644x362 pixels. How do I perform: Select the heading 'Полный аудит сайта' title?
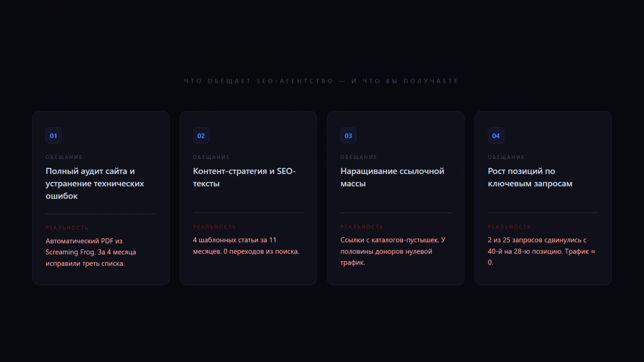point(95,183)
